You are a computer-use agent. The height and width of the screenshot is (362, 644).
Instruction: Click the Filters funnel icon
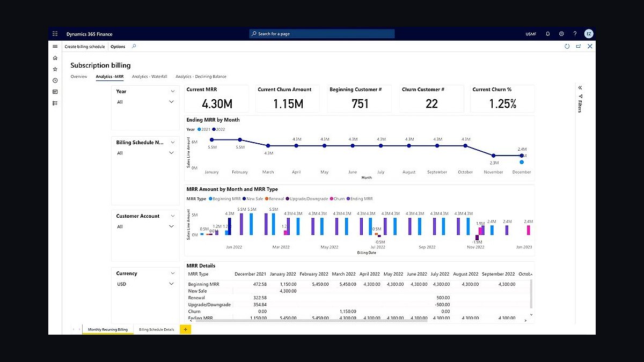tap(580, 97)
